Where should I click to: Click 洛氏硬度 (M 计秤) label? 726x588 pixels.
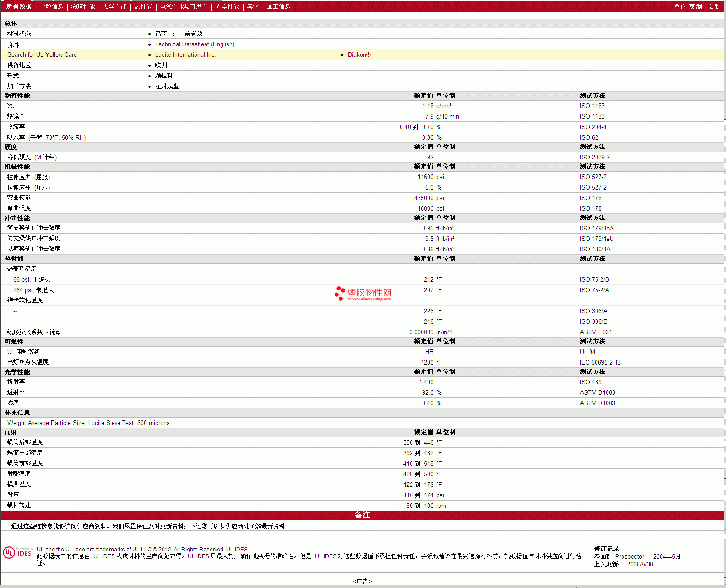coord(32,157)
